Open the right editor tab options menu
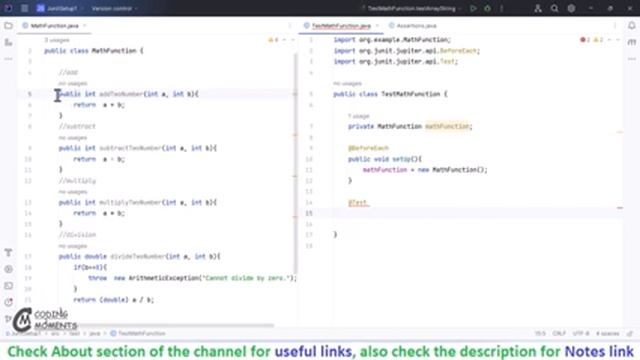 (615, 26)
